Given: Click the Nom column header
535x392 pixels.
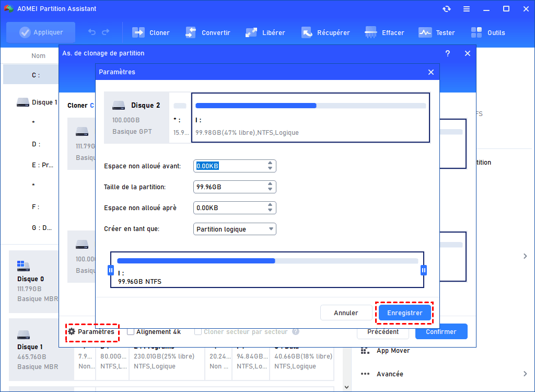Looking at the screenshot, I should coord(39,55).
